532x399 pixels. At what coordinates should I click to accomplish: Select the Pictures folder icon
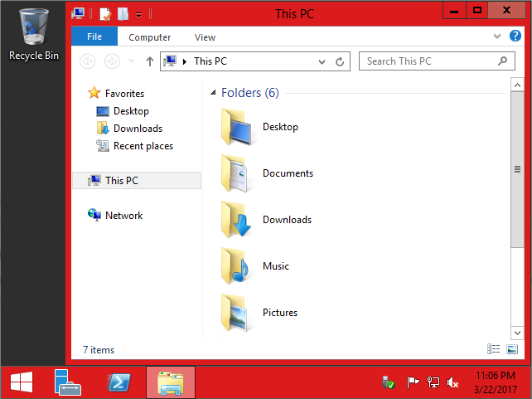tap(235, 313)
